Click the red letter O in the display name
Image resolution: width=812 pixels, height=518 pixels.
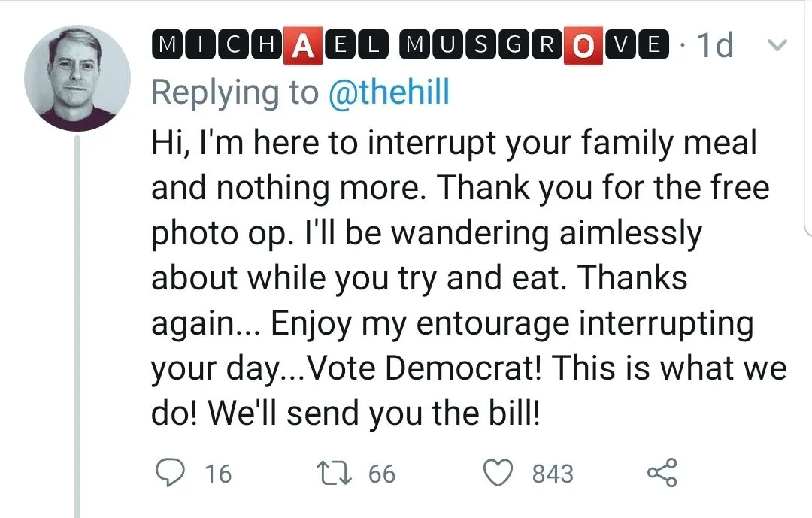[583, 47]
